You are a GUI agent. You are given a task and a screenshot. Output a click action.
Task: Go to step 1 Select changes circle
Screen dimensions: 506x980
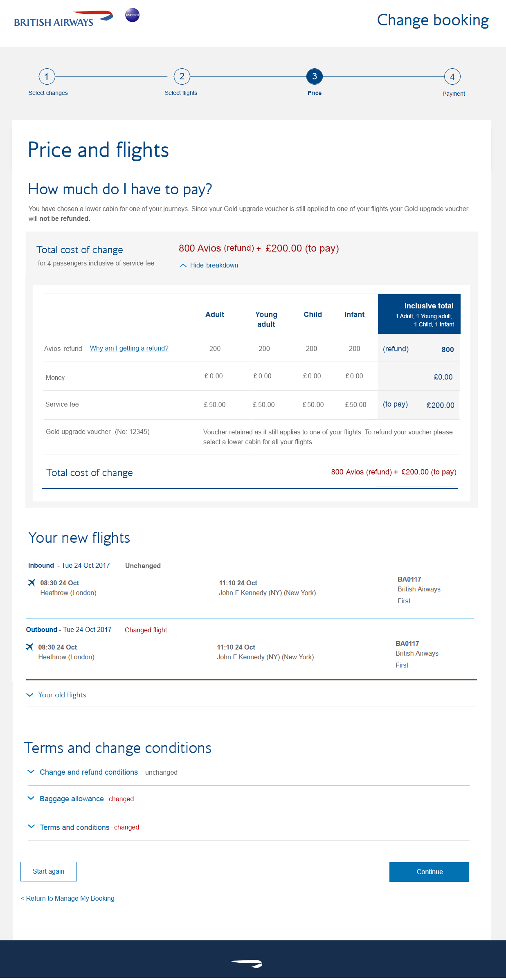tap(47, 76)
